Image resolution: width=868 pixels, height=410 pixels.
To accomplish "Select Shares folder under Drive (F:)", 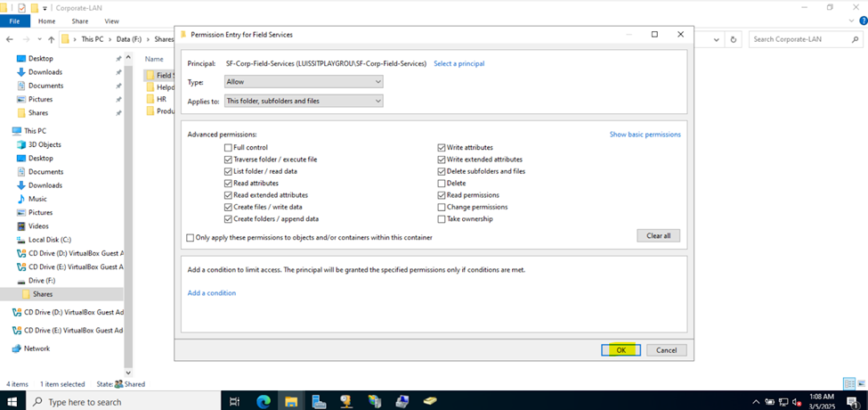I will [x=42, y=294].
